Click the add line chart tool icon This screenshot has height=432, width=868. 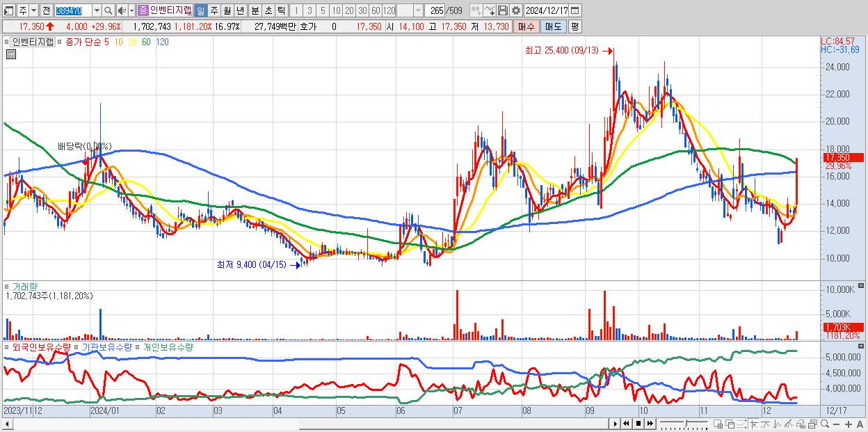490,10
